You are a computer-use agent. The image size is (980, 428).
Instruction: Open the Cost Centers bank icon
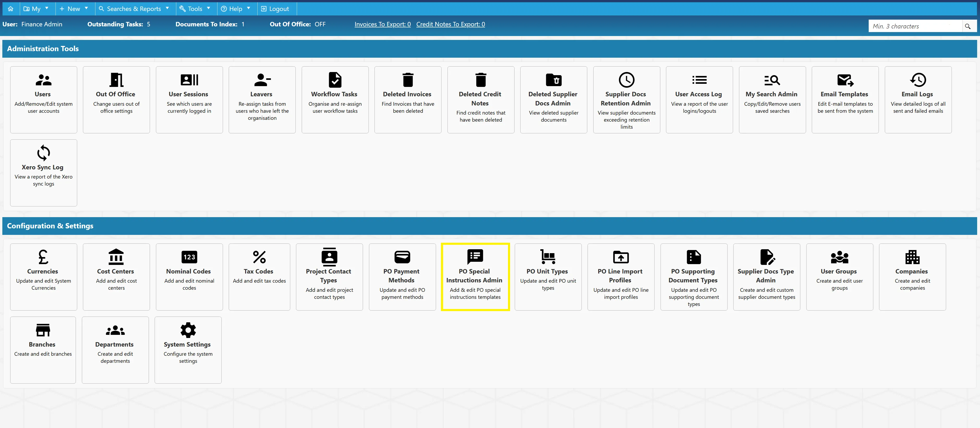116,257
